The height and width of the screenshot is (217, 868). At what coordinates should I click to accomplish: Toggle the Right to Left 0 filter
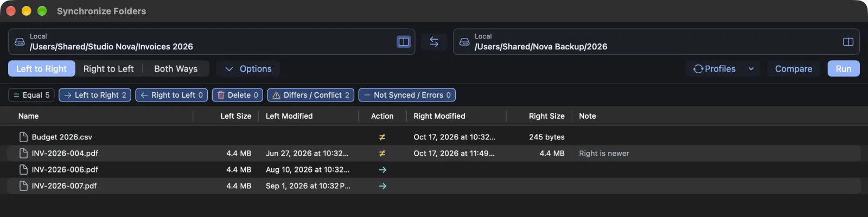[171, 95]
